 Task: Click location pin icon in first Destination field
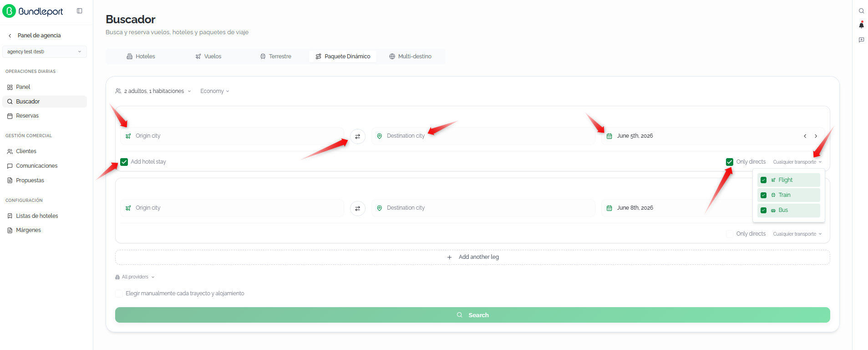[x=379, y=136]
